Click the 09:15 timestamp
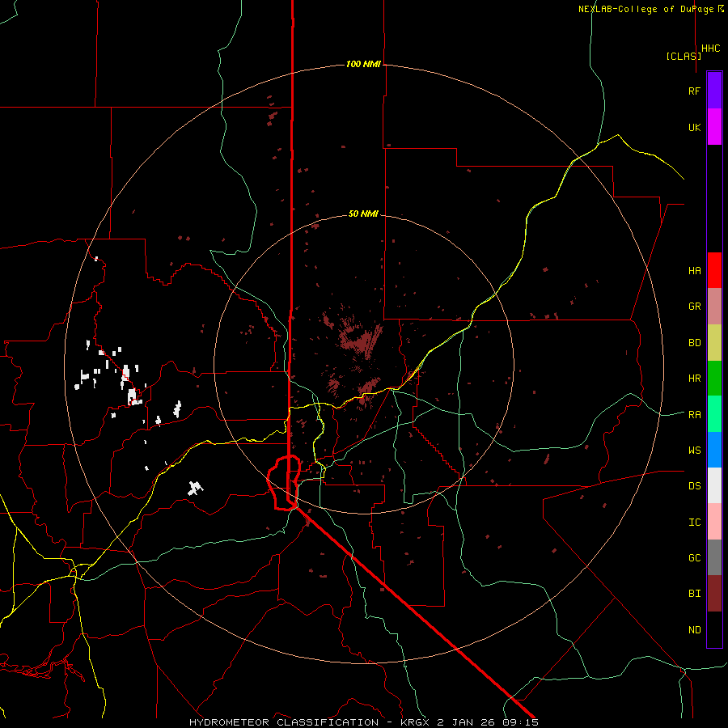Viewport: 728px width, 728px height. tap(520, 722)
